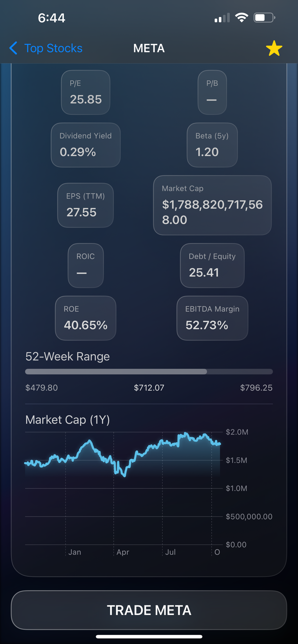The image size is (298, 644).
Task: Toggle the yellow favorite star
Action: pyautogui.click(x=274, y=48)
